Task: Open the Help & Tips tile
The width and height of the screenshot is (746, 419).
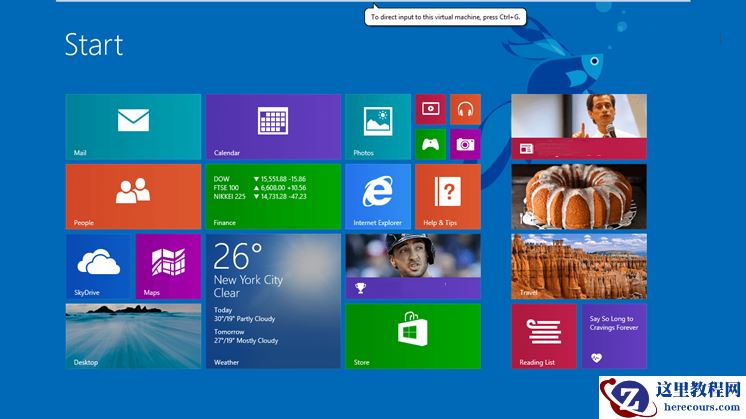Action: [448, 196]
